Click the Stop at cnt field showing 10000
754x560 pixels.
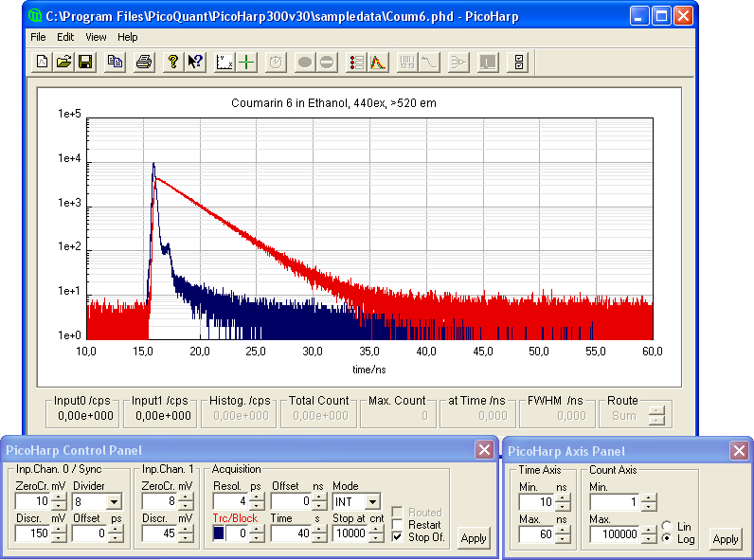pyautogui.click(x=350, y=533)
